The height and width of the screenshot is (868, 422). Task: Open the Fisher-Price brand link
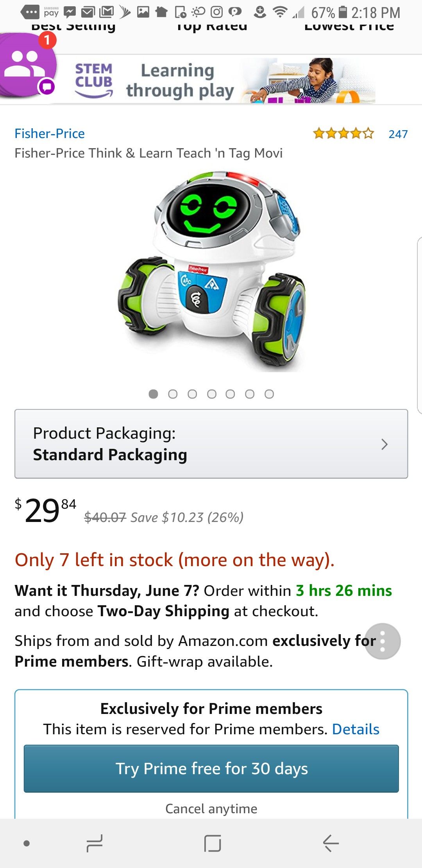point(50,134)
